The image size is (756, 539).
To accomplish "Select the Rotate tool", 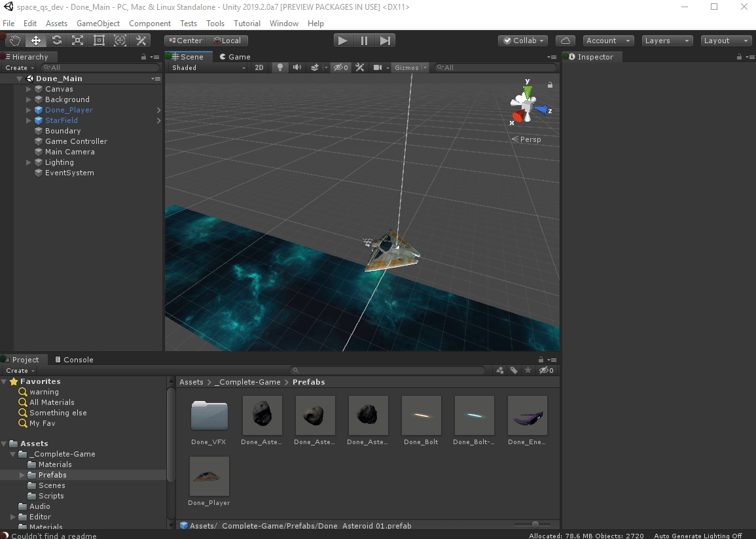I will click(57, 41).
